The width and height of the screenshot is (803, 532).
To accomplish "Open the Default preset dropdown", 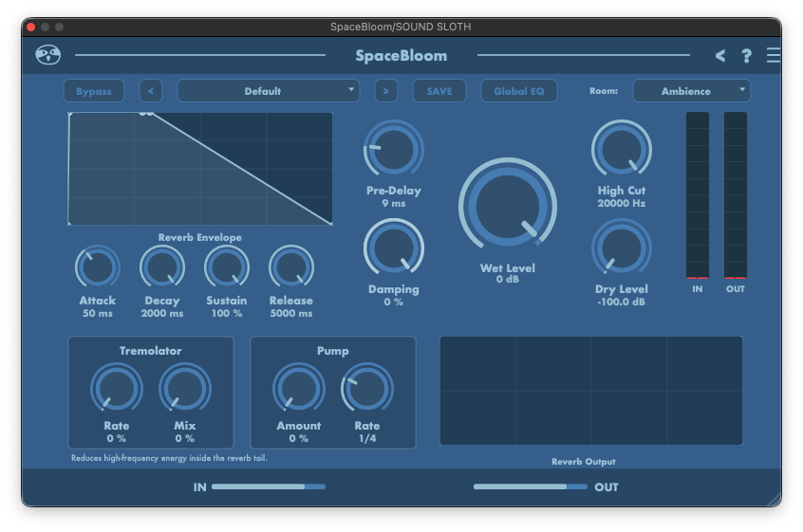I will pyautogui.click(x=268, y=91).
